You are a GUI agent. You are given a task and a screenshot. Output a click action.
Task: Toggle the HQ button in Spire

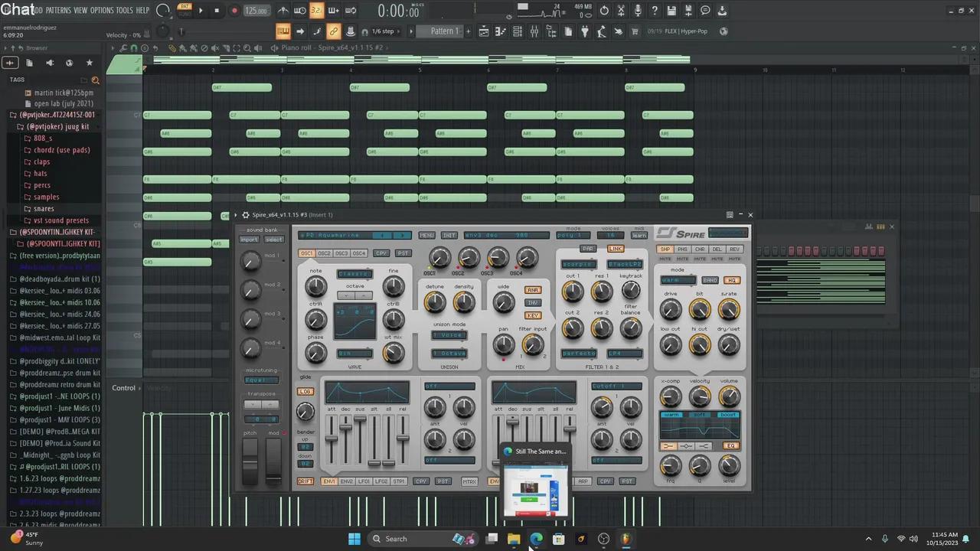point(731,281)
